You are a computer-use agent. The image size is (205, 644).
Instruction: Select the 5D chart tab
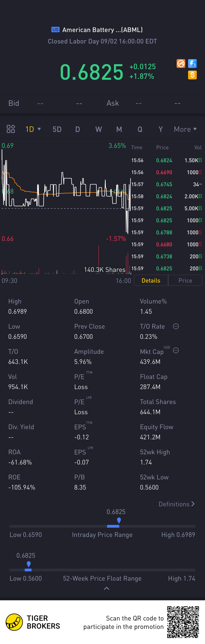(57, 129)
